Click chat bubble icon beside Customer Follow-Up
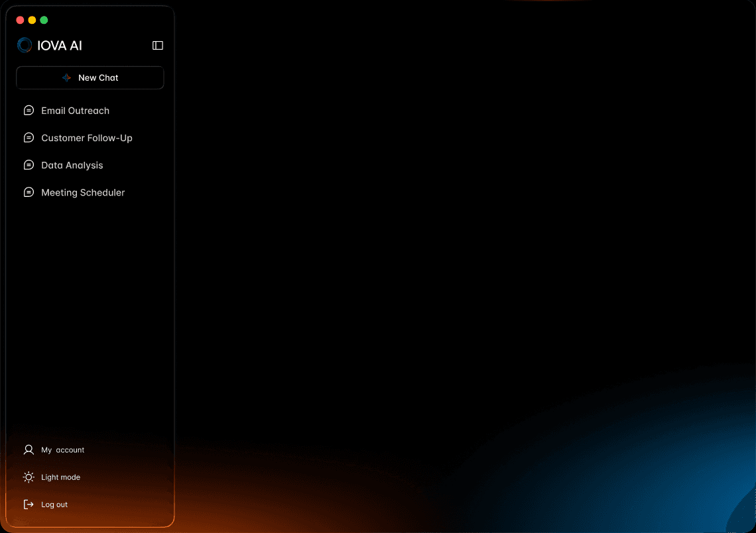 pos(29,138)
